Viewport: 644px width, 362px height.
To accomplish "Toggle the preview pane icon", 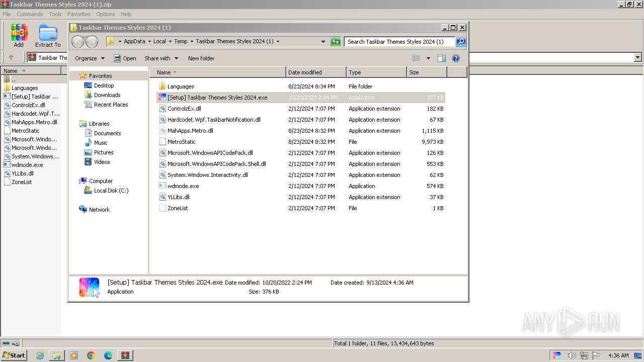I will click(442, 58).
